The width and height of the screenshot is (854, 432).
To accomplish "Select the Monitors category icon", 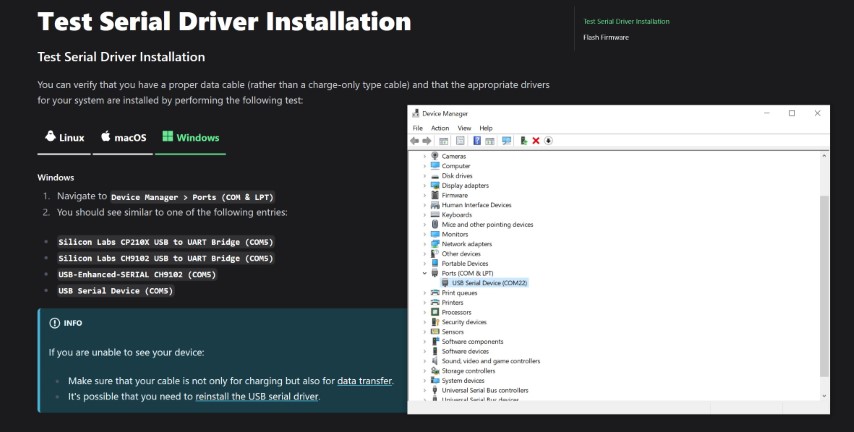I will pos(435,234).
